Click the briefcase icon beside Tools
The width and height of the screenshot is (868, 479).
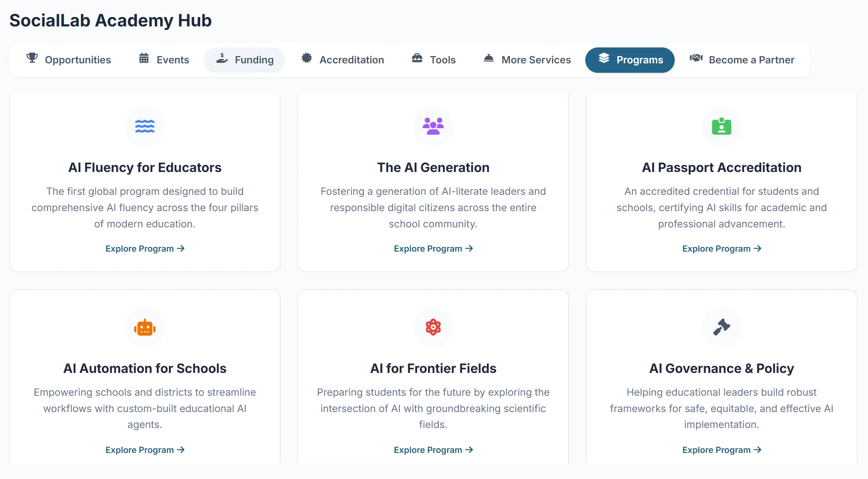coord(417,59)
